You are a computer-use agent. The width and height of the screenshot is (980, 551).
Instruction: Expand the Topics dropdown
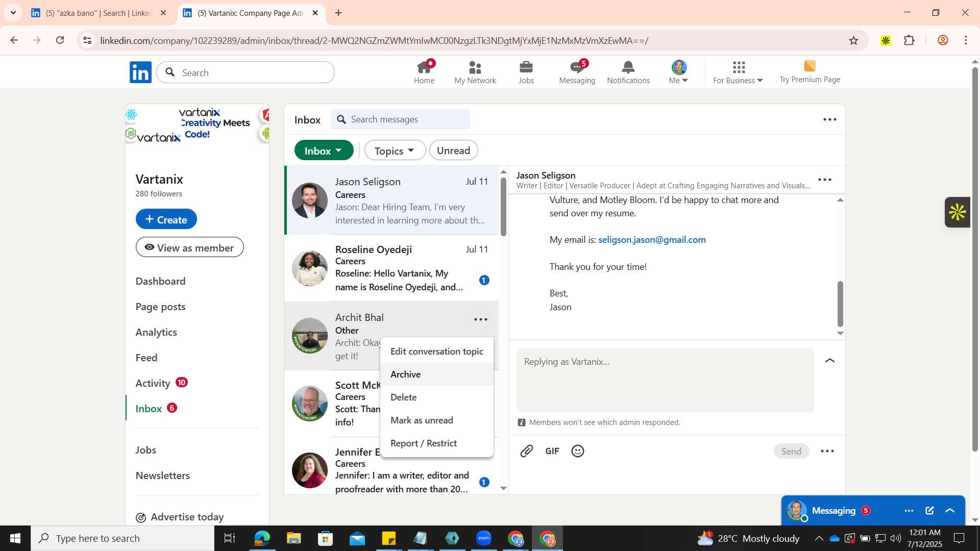395,151
